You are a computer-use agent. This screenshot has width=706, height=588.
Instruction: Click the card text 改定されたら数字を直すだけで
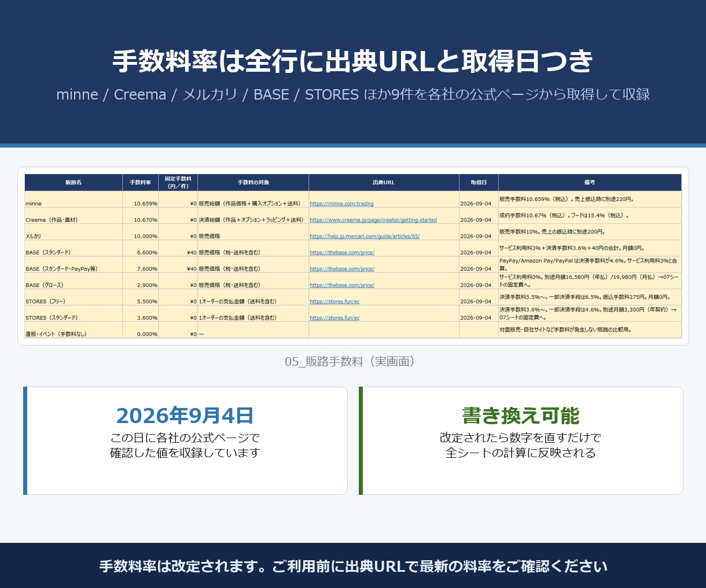point(521,438)
